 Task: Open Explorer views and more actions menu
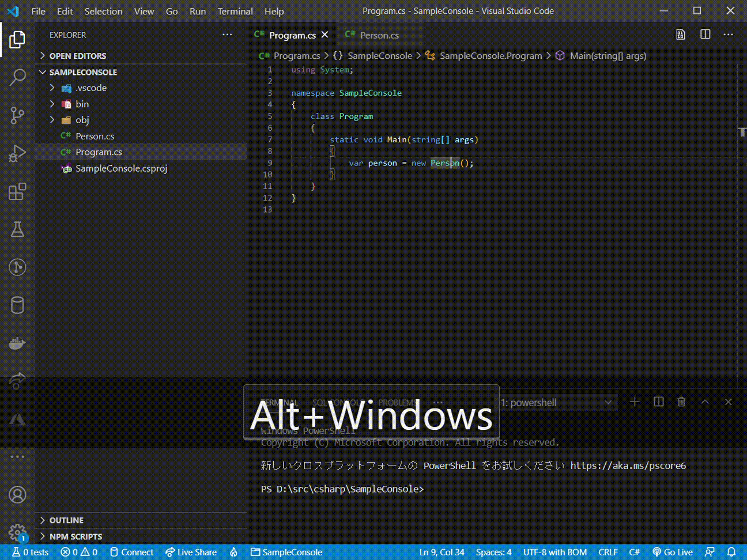[x=227, y=35]
